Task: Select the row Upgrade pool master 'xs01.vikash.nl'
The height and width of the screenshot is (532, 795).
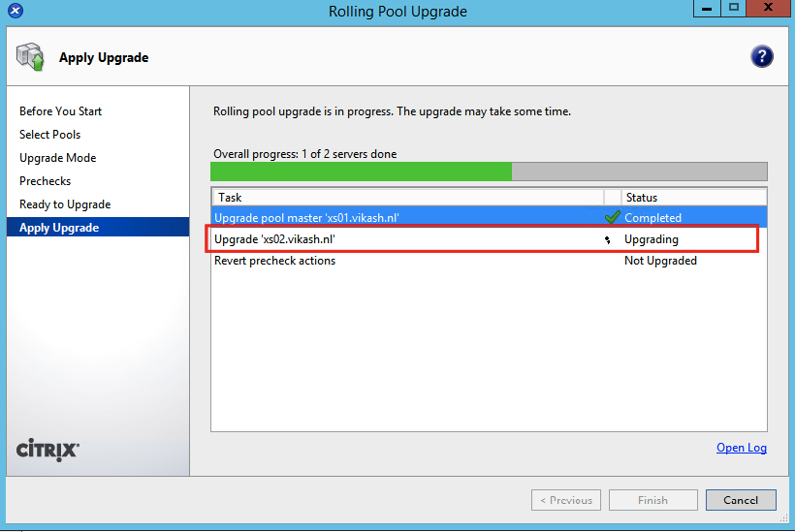Action: click(x=490, y=217)
